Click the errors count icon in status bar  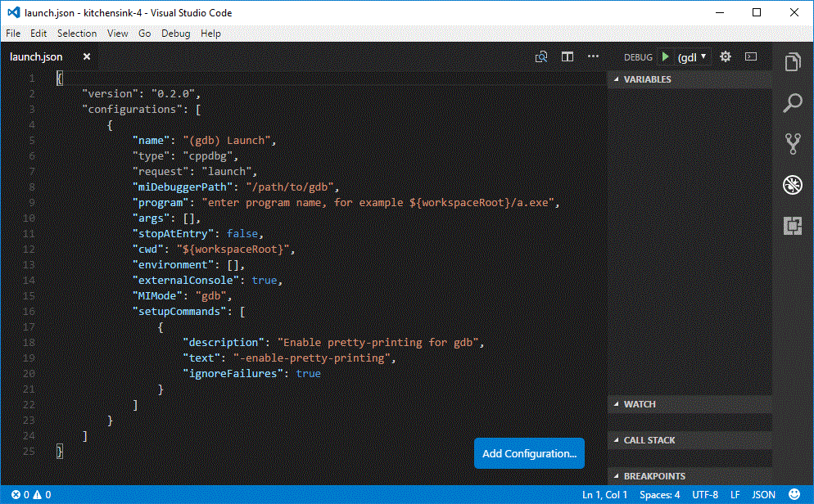(x=16, y=495)
